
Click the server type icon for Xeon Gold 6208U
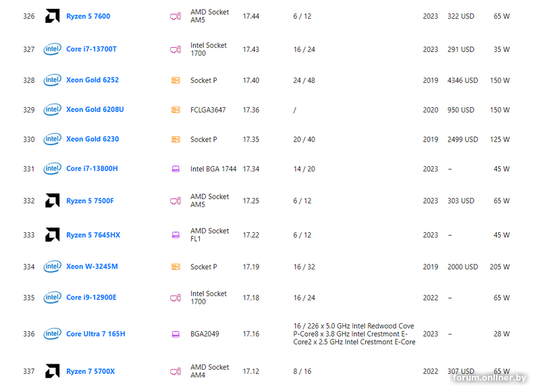pyautogui.click(x=175, y=110)
